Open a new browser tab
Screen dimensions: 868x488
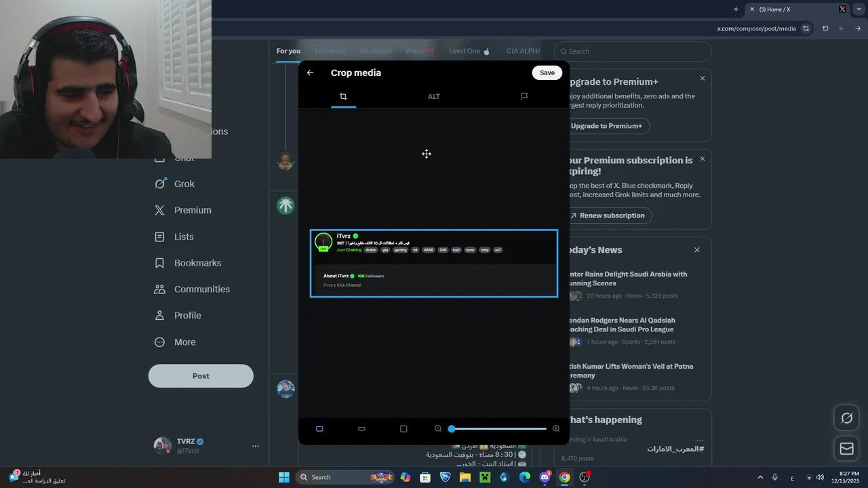coord(736,9)
